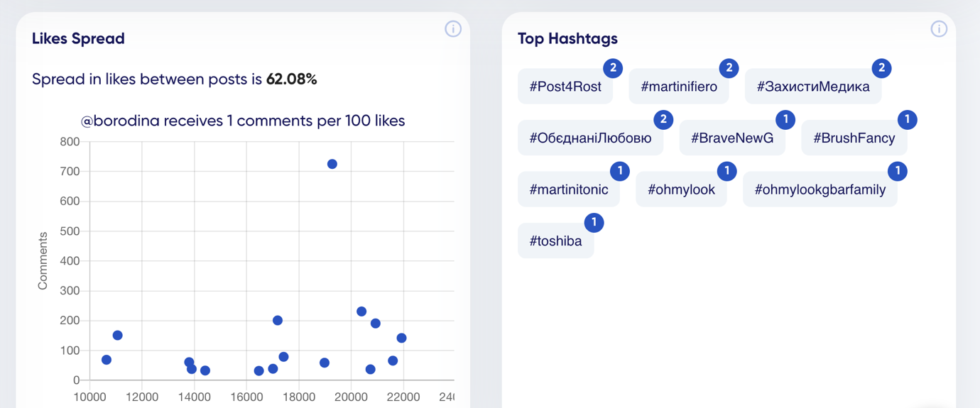Click the count badge on #Post4Rost
980x408 pixels.
pos(613,68)
